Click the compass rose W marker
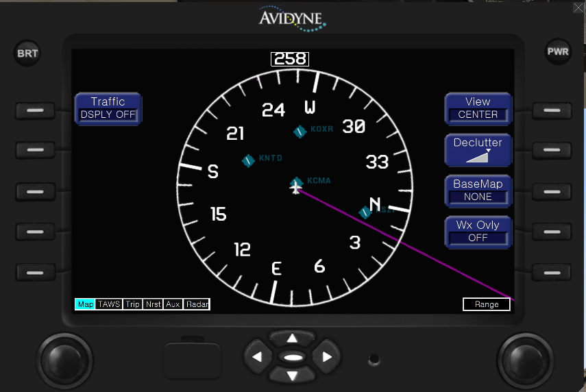This screenshot has height=392, width=586. point(310,107)
